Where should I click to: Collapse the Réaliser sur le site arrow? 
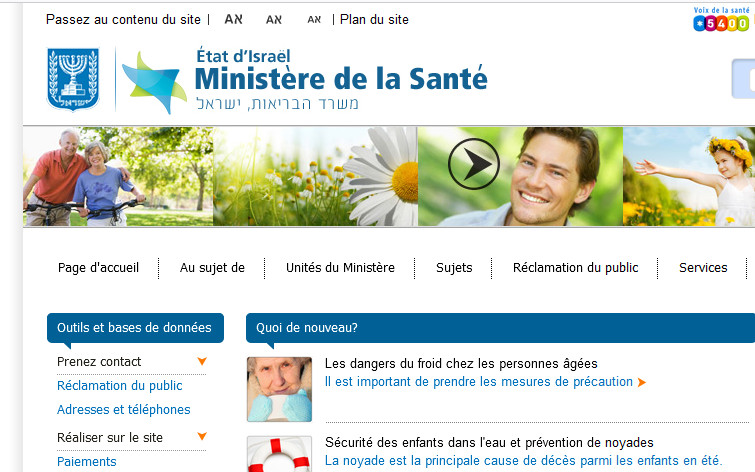[202, 436]
